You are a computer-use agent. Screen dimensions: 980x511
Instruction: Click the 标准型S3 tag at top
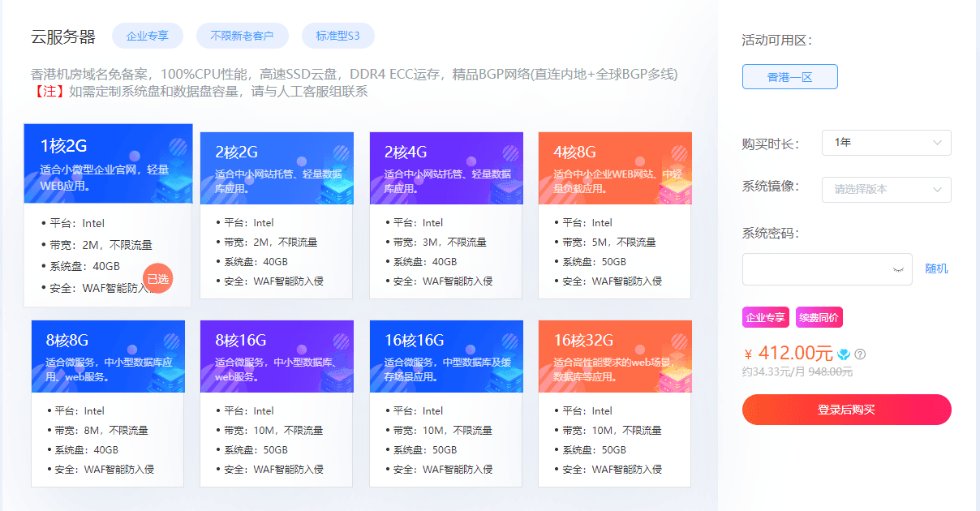pos(338,35)
